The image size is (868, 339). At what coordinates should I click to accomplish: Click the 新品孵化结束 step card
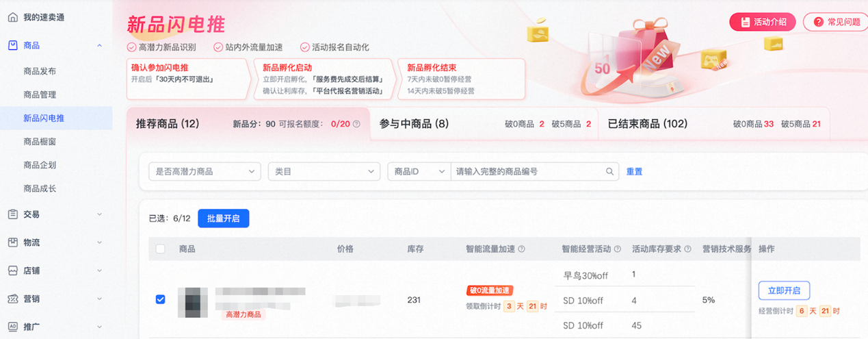click(x=462, y=79)
